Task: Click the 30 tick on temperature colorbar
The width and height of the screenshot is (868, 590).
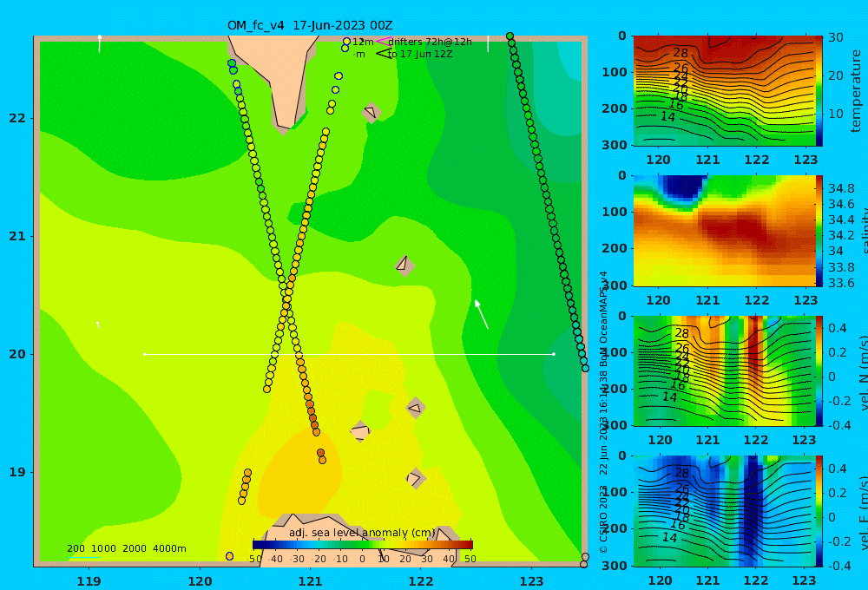Action: pos(836,37)
